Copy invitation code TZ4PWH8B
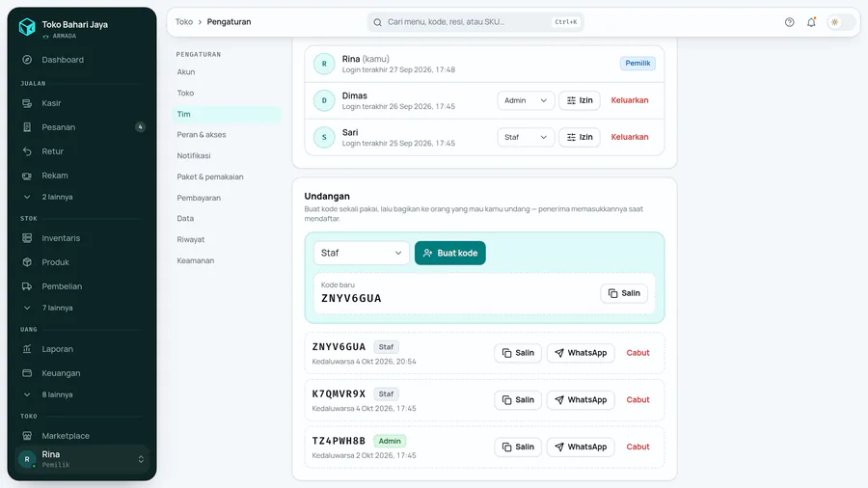868x488 pixels. (x=518, y=447)
